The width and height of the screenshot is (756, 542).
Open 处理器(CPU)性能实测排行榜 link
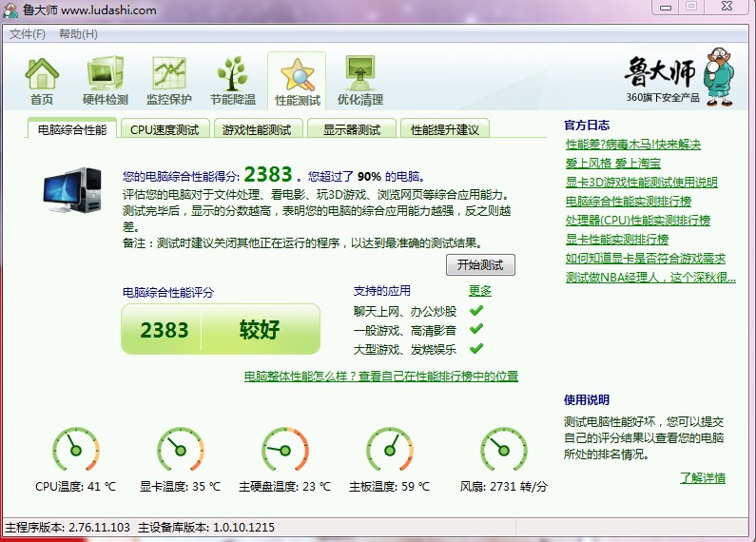pos(637,221)
